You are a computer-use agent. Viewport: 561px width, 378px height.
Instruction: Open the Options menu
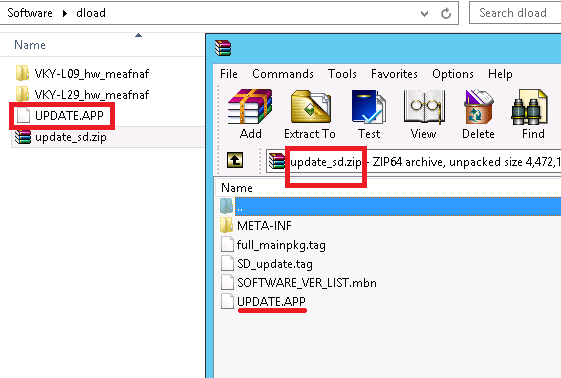453,74
